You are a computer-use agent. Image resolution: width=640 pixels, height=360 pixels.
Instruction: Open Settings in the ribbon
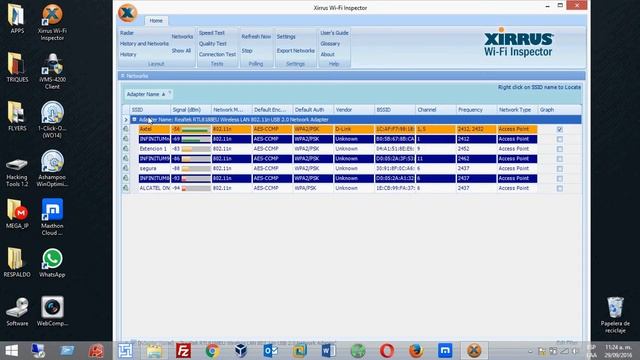pyautogui.click(x=286, y=36)
